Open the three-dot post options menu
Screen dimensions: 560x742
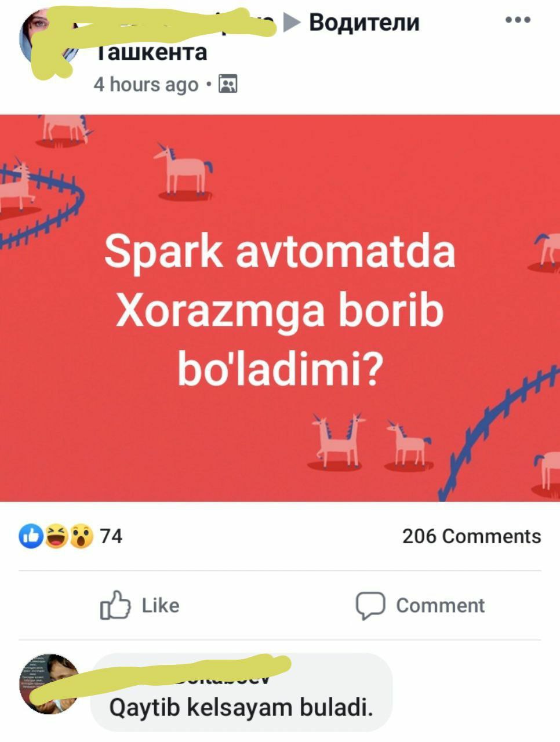[518, 20]
